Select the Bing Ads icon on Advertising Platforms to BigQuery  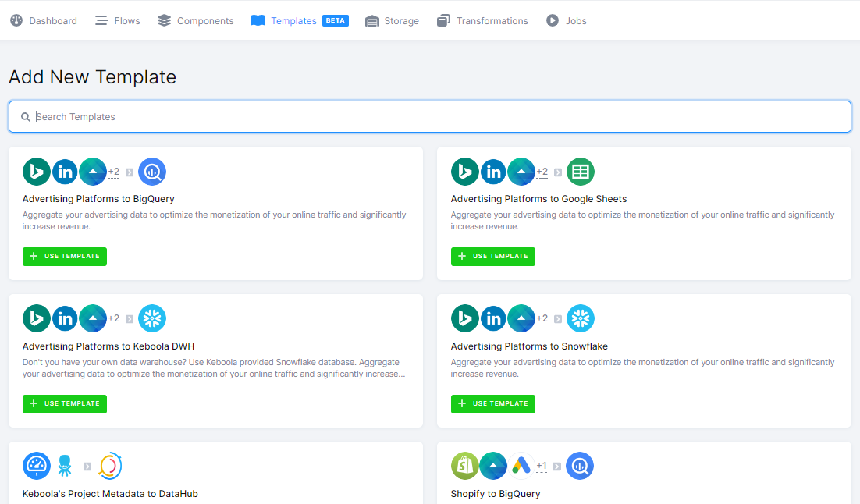pyautogui.click(x=37, y=171)
